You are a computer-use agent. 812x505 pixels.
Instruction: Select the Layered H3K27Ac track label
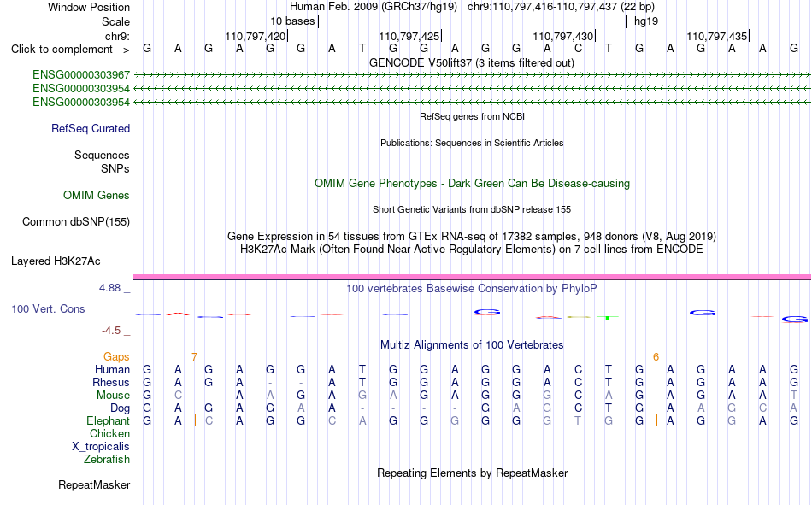pyautogui.click(x=56, y=261)
